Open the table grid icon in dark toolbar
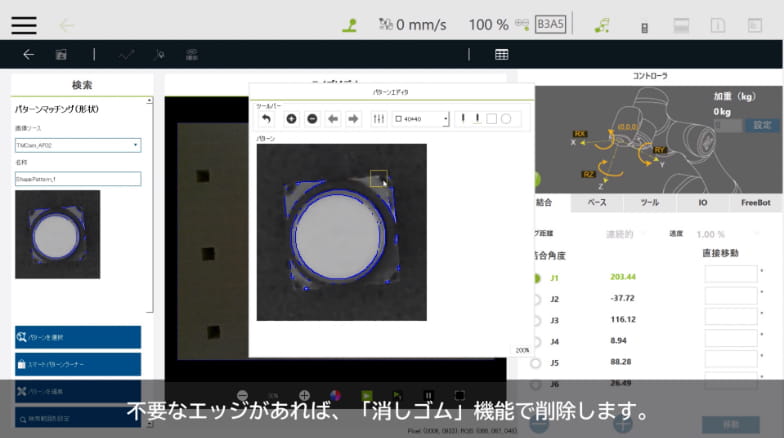Viewport: 784px width, 438px height. pyautogui.click(x=502, y=54)
